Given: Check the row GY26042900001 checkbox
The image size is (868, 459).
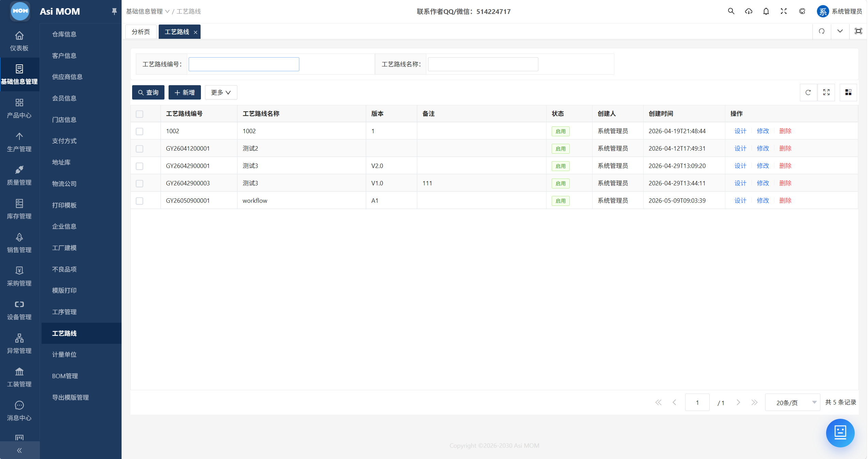Looking at the screenshot, I should pos(140,166).
